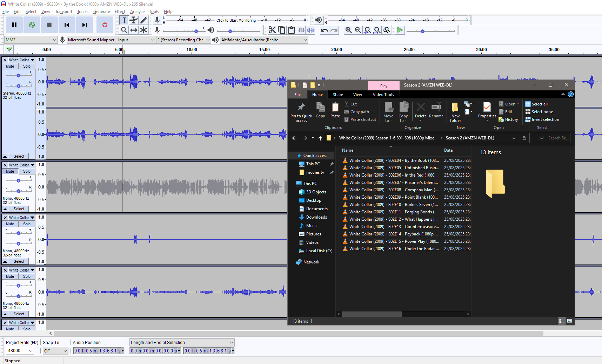602x364 pixels.
Task: Click Invert selection in Explorer ribbon
Action: [x=542, y=119]
